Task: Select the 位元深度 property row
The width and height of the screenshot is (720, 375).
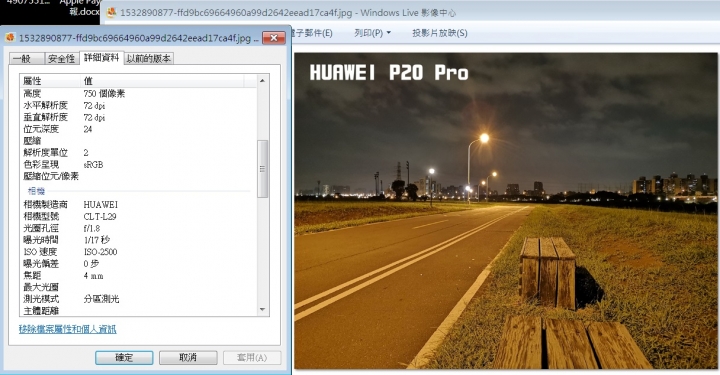Action: [138, 129]
